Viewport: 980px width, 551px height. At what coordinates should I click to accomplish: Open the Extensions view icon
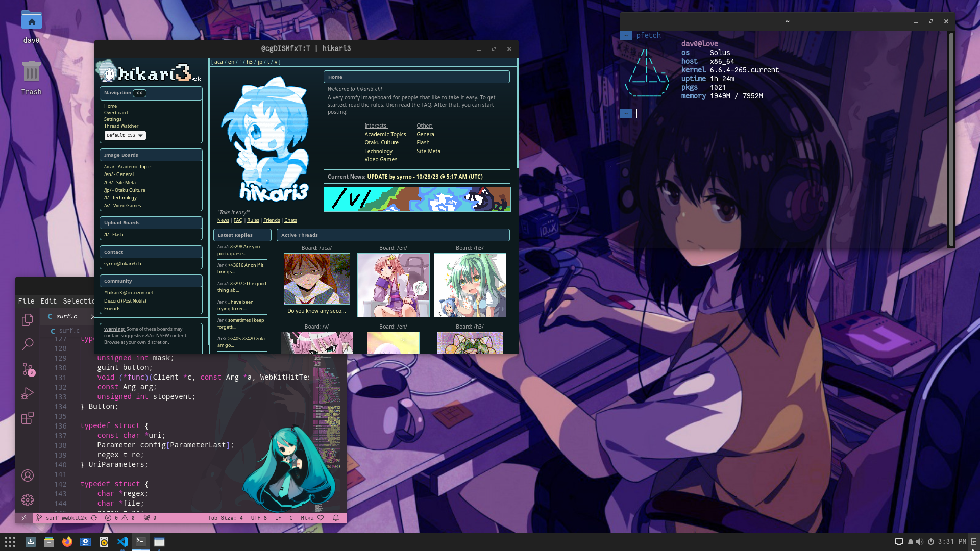(28, 418)
